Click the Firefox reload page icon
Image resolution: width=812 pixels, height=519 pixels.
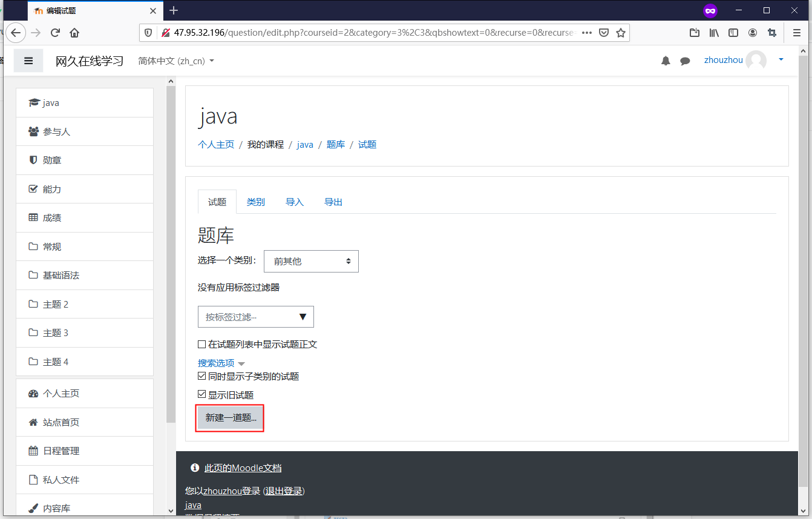[55, 33]
